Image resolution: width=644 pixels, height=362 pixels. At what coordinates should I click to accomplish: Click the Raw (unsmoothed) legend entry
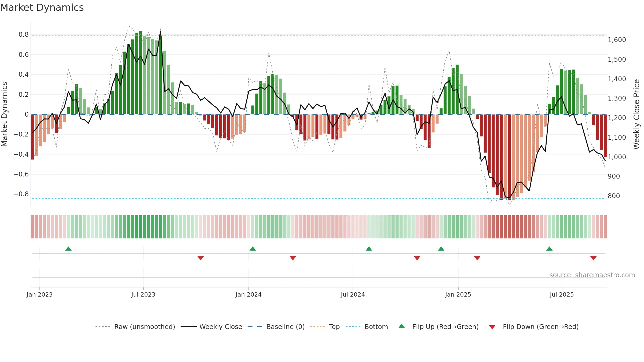point(135,327)
